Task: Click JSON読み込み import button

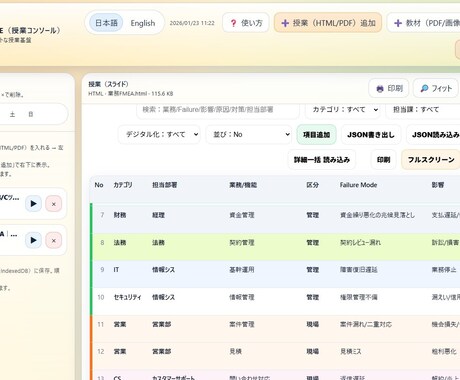Action: (433, 135)
